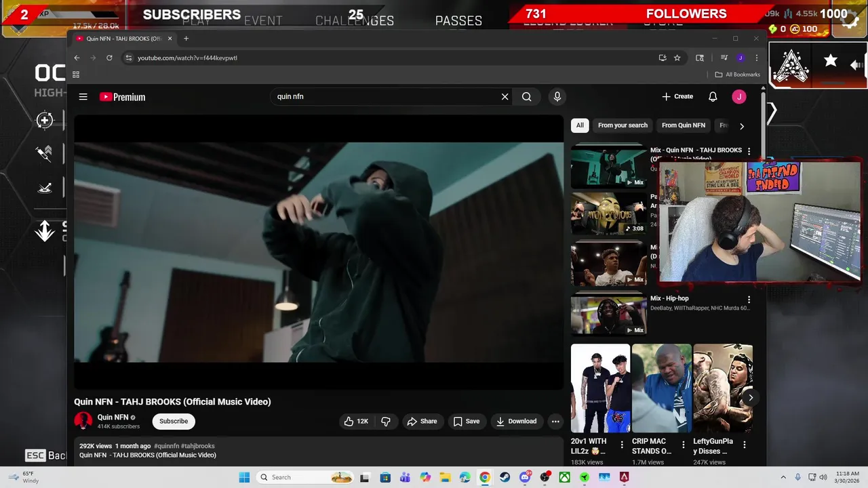Open options for 'Mix - Hip-hop'
Viewport: 868px width, 488px height.
(x=749, y=300)
